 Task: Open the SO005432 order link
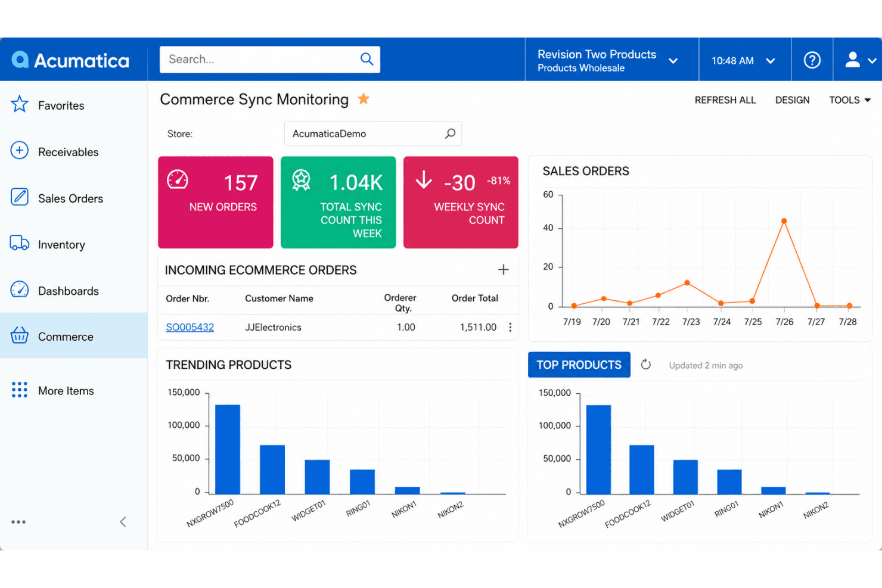pyautogui.click(x=190, y=327)
